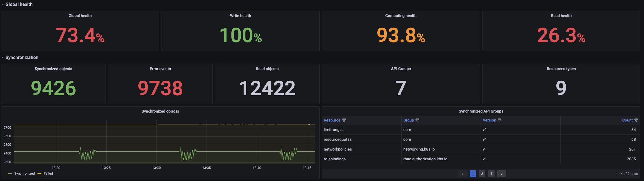The image size is (644, 181).
Task: Sort table by Count column header
Action: pos(627,120)
